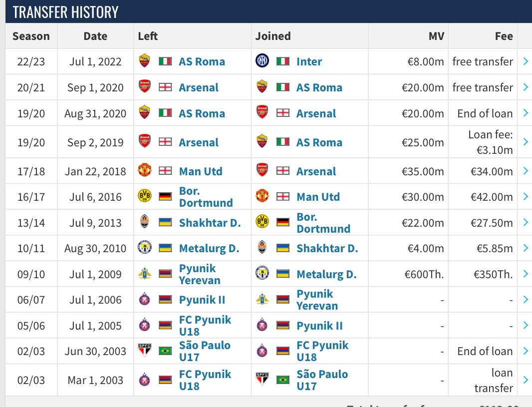The width and height of the screenshot is (532, 407).
Task: Open Bor. Dortmund link in Joined column
Action: [323, 223]
